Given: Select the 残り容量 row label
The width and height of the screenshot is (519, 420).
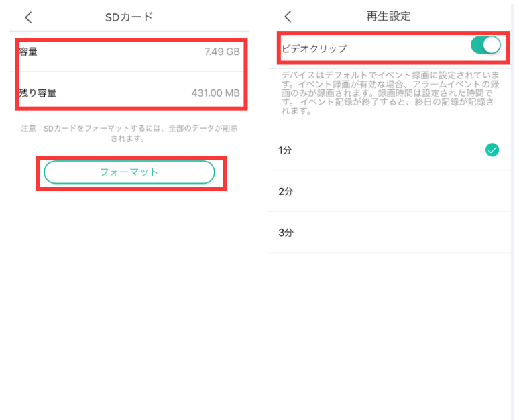Looking at the screenshot, I should pos(38,93).
